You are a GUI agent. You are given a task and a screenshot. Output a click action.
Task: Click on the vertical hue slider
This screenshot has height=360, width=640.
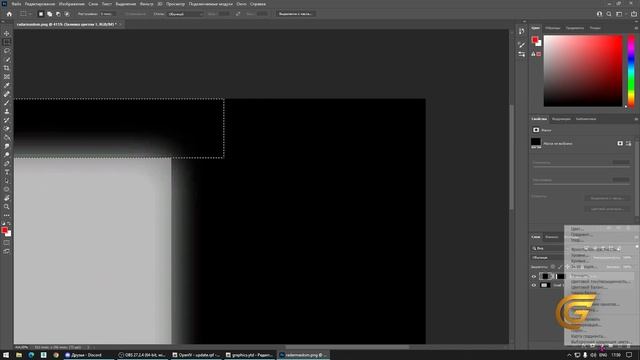point(631,71)
